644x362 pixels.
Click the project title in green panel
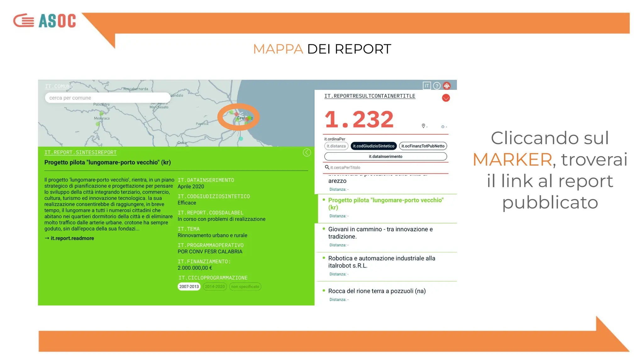point(108,162)
